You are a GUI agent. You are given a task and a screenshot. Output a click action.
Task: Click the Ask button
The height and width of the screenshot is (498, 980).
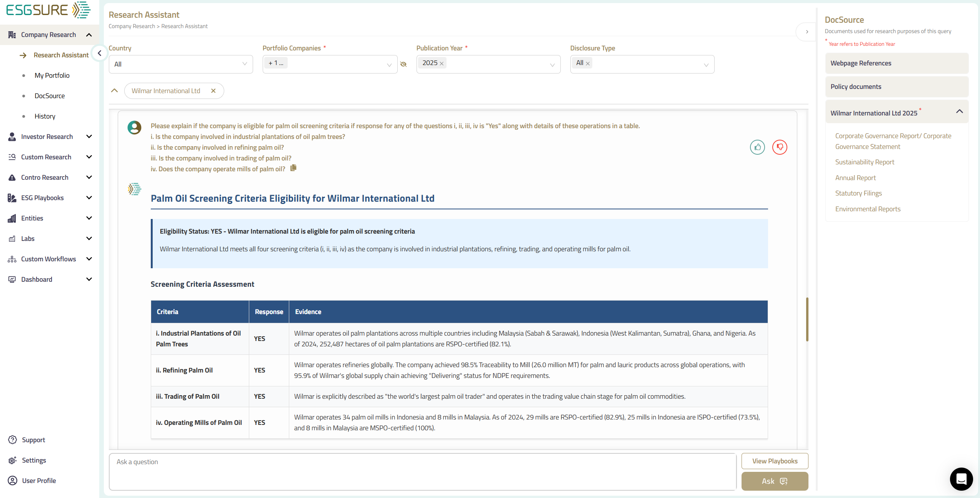tap(775, 481)
